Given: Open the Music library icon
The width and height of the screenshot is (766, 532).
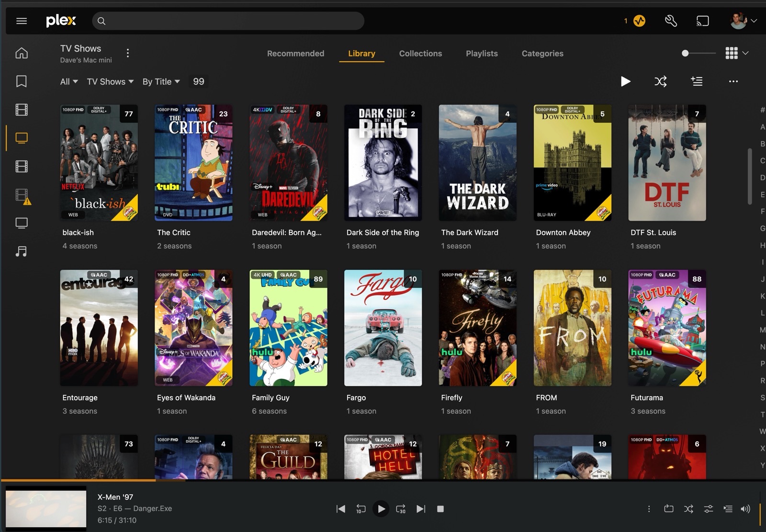Looking at the screenshot, I should tap(22, 251).
